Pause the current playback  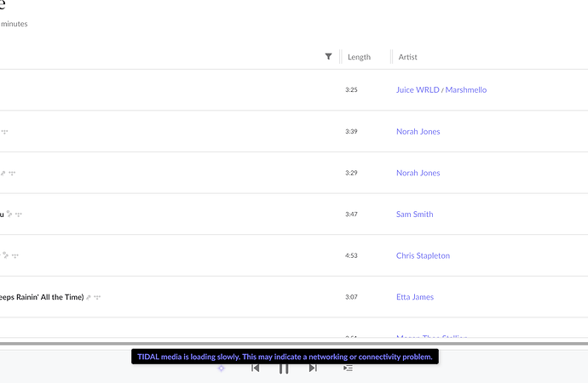coord(284,369)
